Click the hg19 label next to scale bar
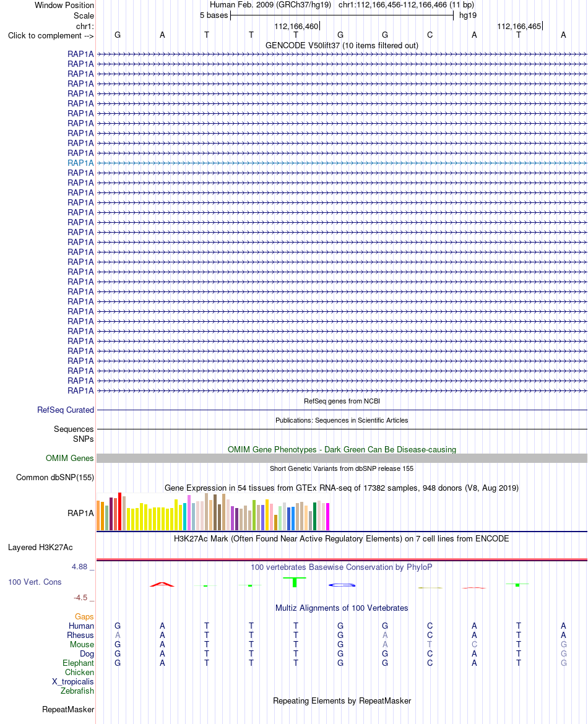 (468, 15)
